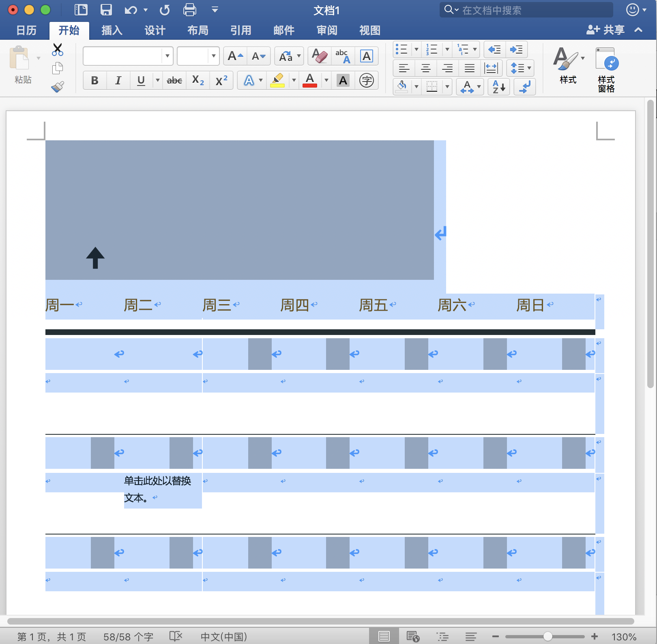Toggle italic formatting
657x644 pixels.
point(118,80)
